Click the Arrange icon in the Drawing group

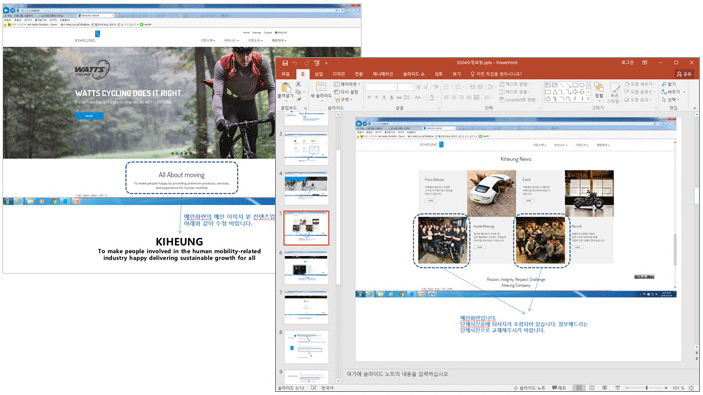[598, 87]
